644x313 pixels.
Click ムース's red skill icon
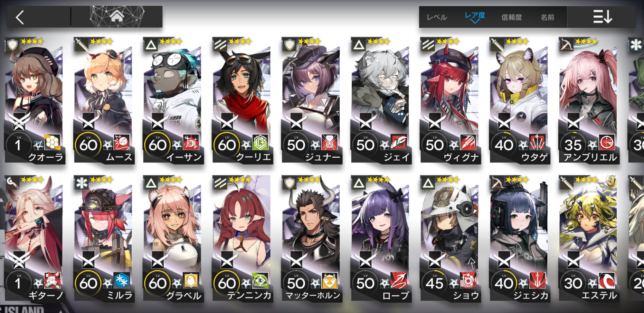click(x=122, y=142)
